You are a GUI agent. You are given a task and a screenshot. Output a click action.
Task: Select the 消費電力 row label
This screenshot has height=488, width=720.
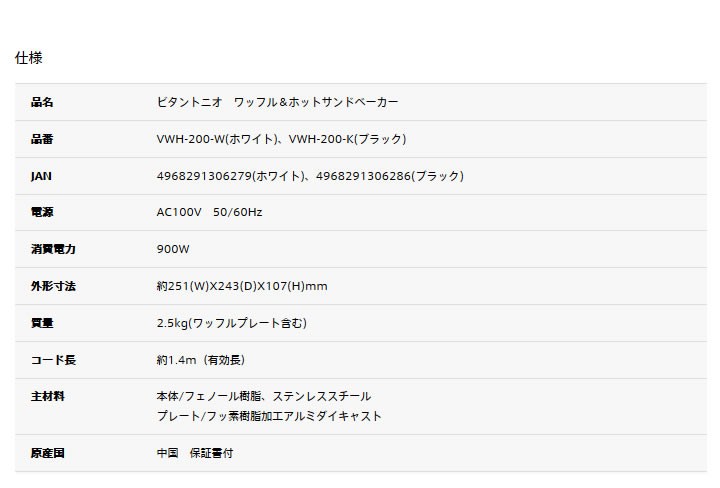pyautogui.click(x=53, y=249)
